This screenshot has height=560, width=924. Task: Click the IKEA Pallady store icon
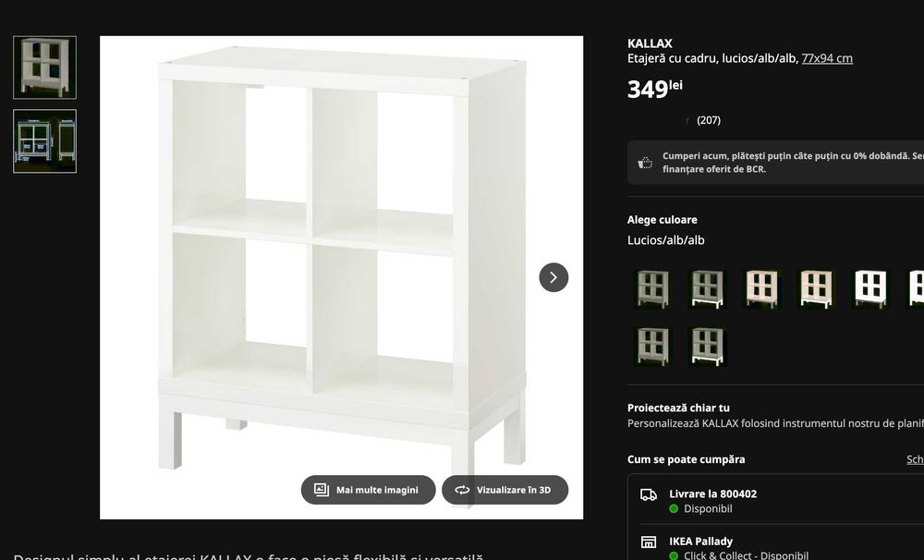click(x=649, y=542)
